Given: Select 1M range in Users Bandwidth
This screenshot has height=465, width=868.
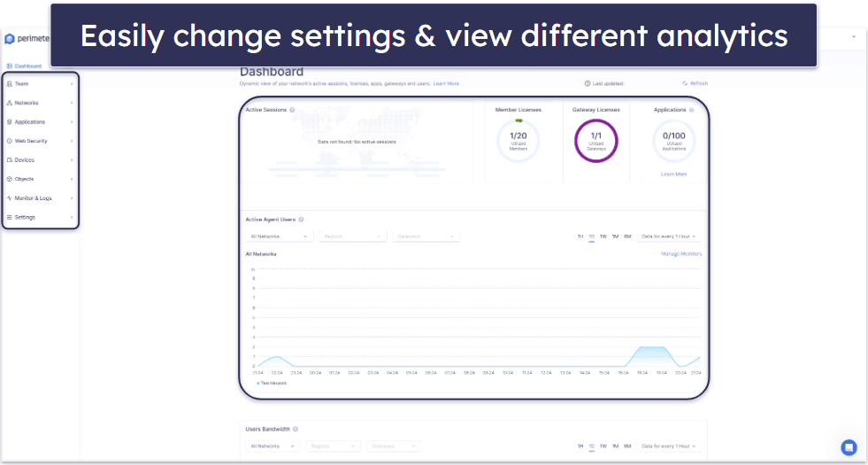Looking at the screenshot, I should point(615,446).
